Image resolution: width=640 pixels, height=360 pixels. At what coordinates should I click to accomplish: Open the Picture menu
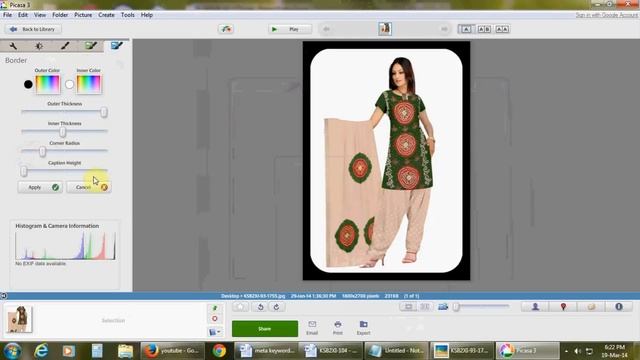(x=83, y=15)
